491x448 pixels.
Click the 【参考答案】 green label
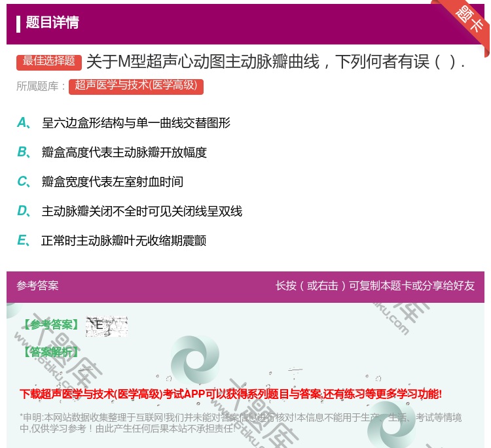[52, 325]
